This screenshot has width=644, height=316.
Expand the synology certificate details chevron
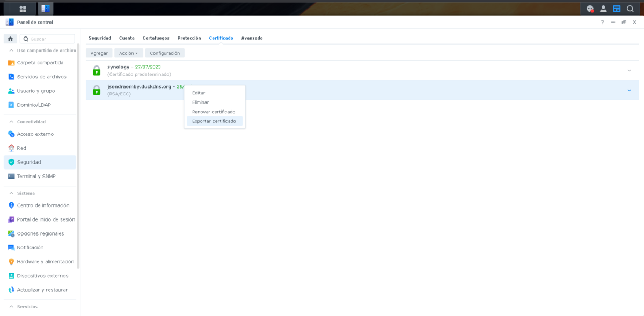tap(630, 70)
